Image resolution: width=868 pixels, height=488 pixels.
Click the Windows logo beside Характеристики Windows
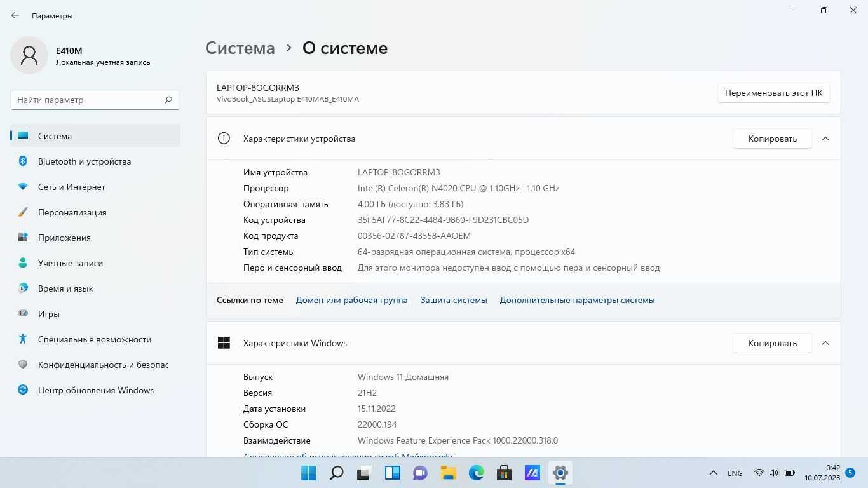point(224,343)
